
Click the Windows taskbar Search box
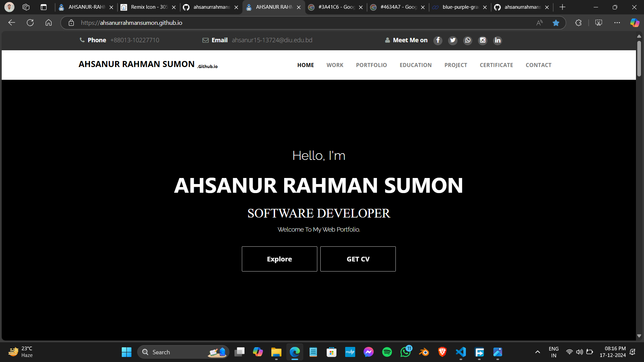pyautogui.click(x=183, y=352)
